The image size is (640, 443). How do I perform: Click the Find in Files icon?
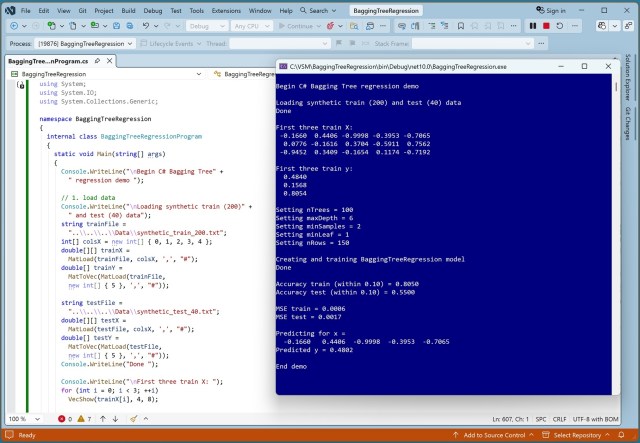coord(354,26)
